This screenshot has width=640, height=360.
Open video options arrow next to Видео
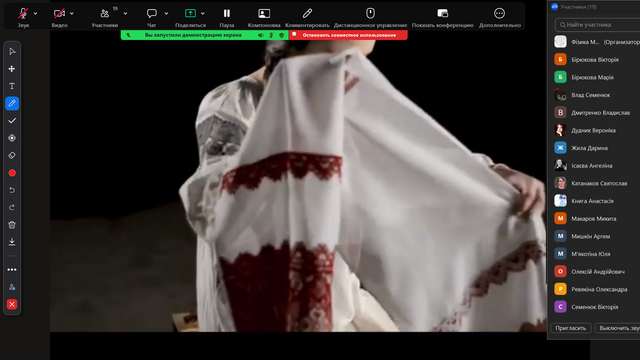72,13
